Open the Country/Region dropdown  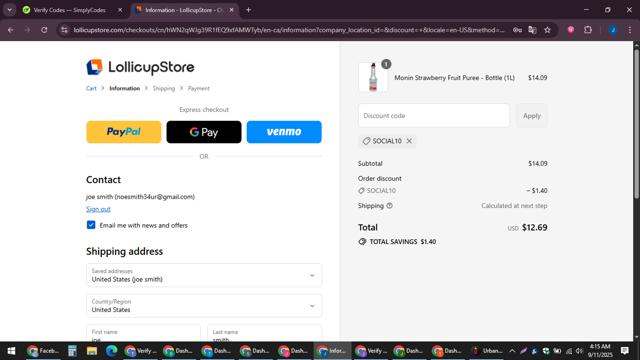204,306
